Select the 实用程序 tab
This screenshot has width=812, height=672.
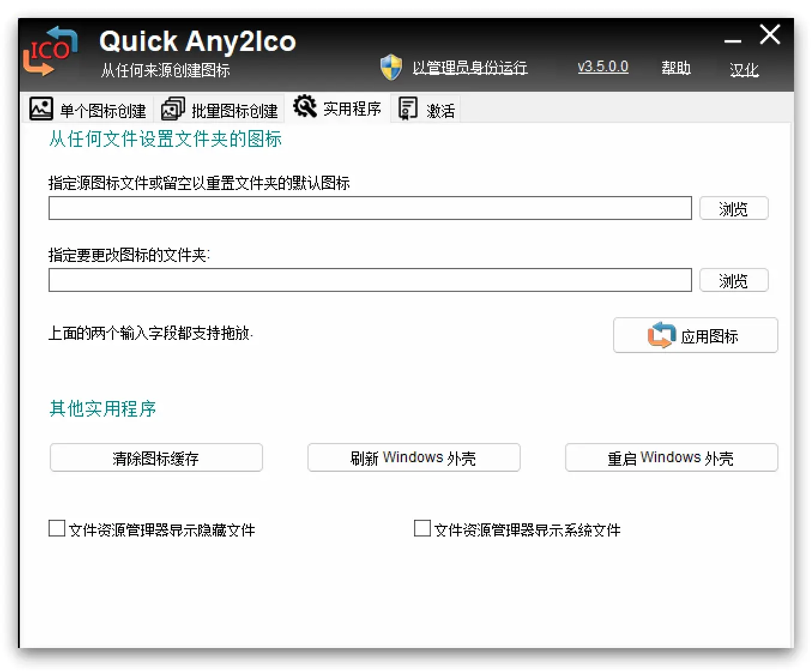pos(338,108)
